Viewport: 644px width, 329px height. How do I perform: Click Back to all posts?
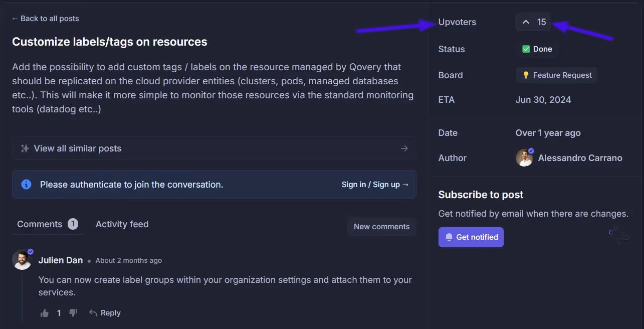(45, 18)
